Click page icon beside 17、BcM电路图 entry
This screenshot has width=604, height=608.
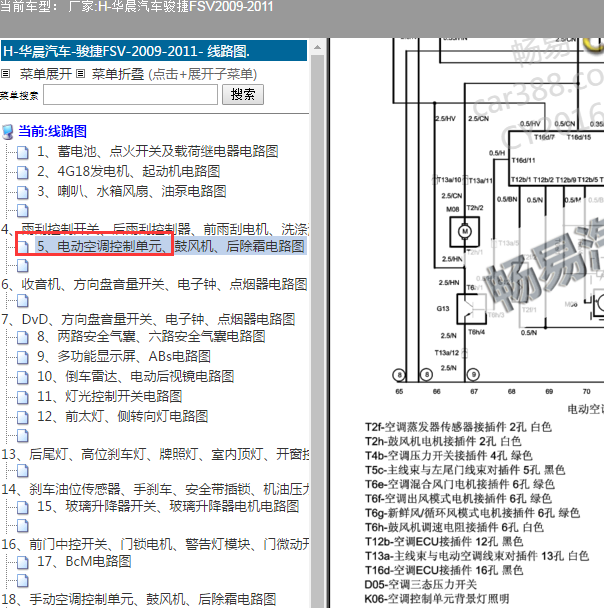[22, 562]
